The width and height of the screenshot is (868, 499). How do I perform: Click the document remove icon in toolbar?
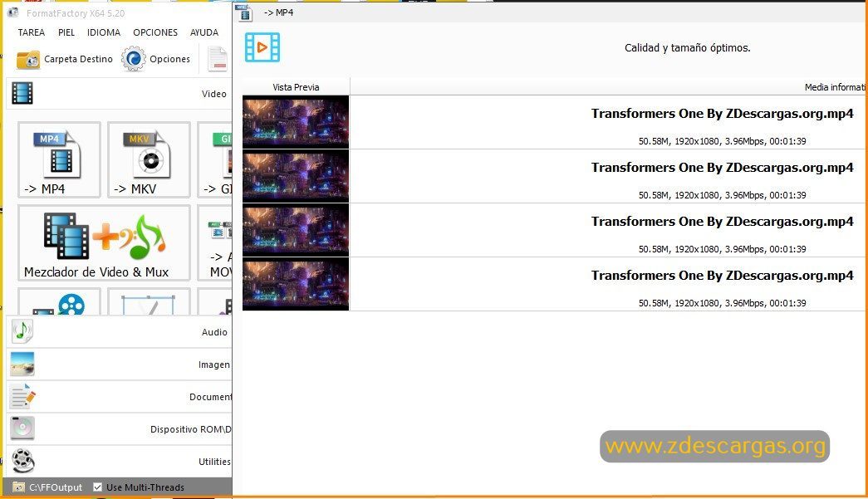tap(218, 59)
